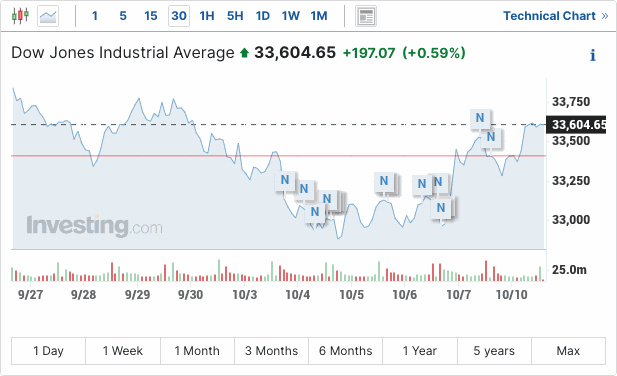The height and width of the screenshot is (376, 617).
Task: Select Max time range
Action: pos(568,351)
